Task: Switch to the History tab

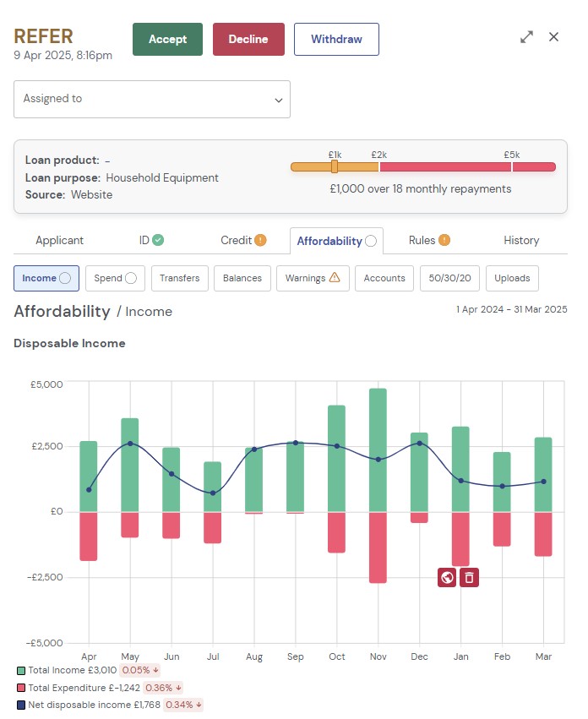Action: pos(521,240)
